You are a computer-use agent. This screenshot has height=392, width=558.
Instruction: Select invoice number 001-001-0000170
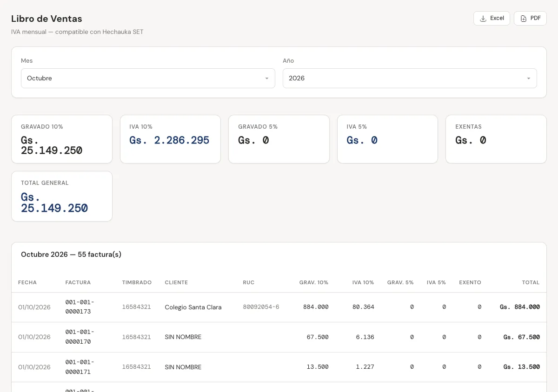point(80,337)
